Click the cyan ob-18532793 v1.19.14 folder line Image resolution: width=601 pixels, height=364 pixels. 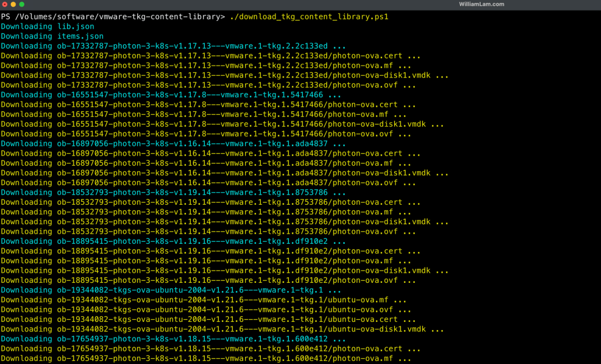click(173, 192)
